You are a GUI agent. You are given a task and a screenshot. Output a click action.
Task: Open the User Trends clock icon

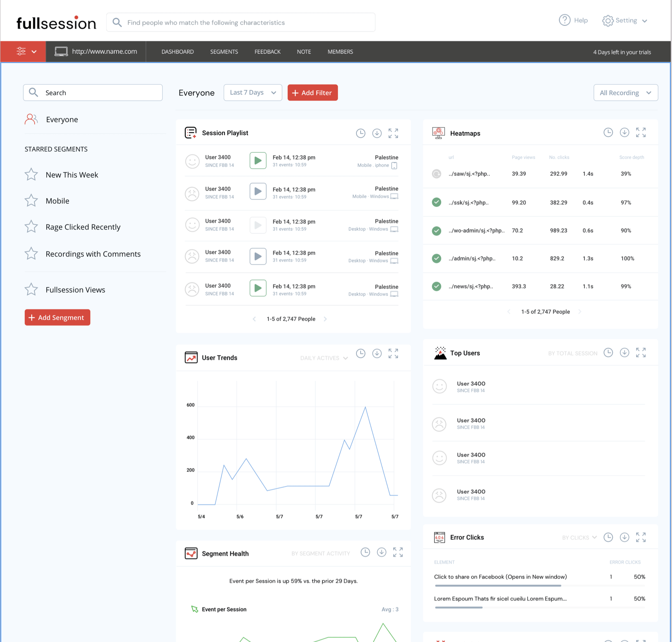(361, 354)
